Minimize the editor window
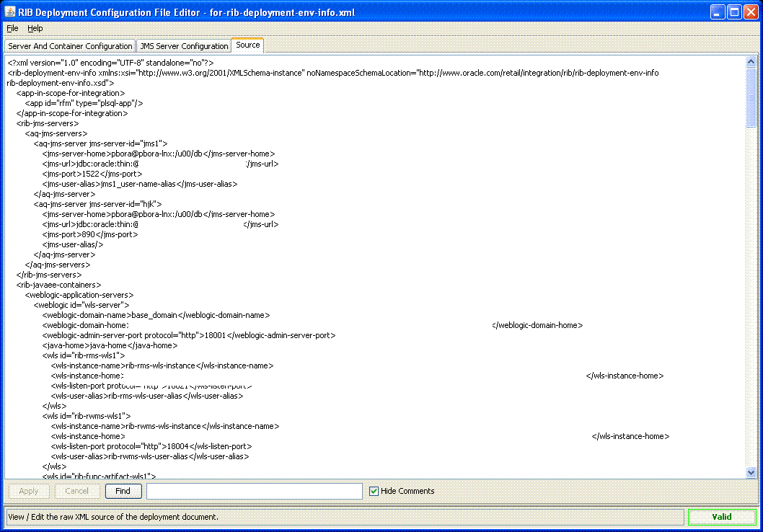Screen dimensions: 763x532 [x=718, y=12]
